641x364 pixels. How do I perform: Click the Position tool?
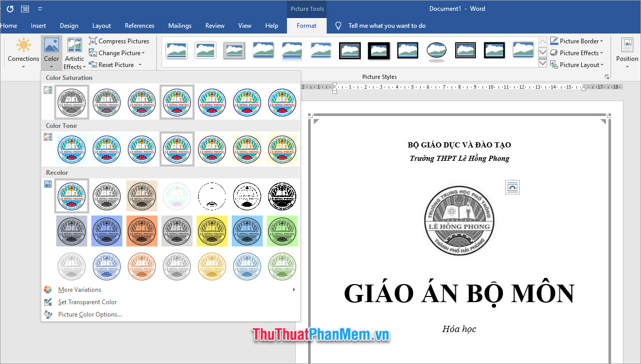pos(627,52)
